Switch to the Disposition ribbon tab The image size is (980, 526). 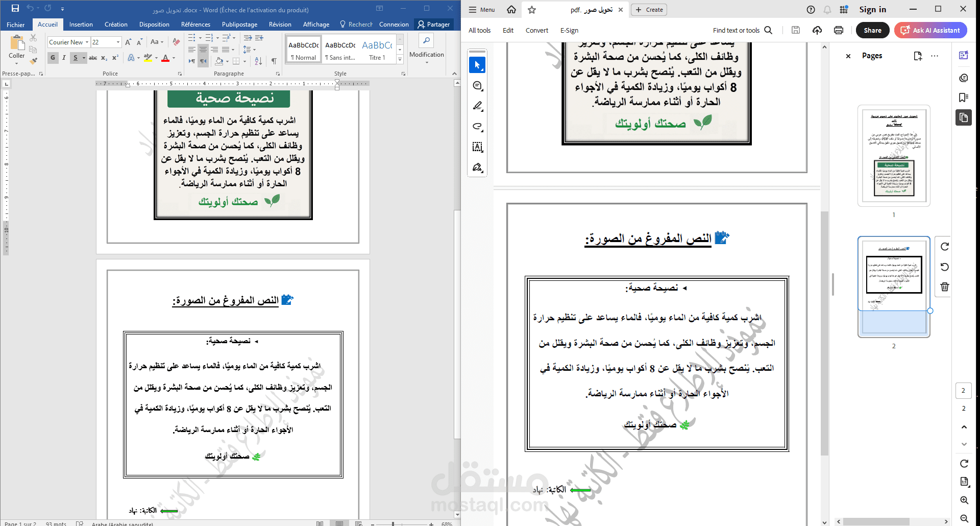coord(154,25)
